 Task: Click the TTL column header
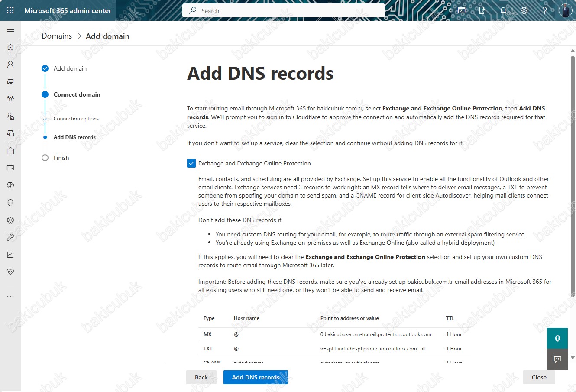coord(450,318)
